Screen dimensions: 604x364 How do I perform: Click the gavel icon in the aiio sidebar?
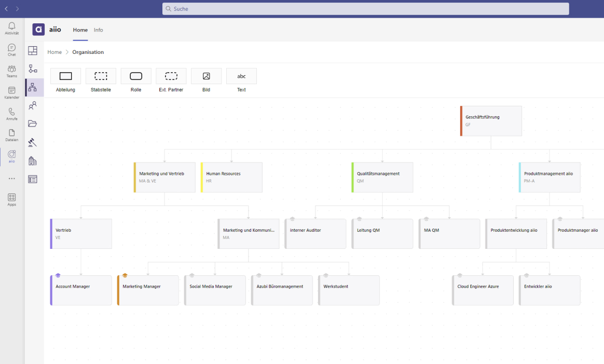33,142
